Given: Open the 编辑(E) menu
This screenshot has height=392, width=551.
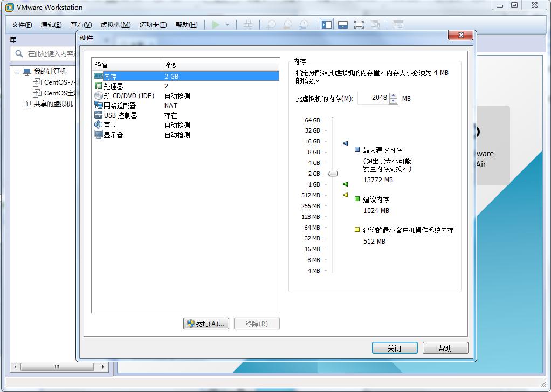Looking at the screenshot, I should [x=51, y=25].
